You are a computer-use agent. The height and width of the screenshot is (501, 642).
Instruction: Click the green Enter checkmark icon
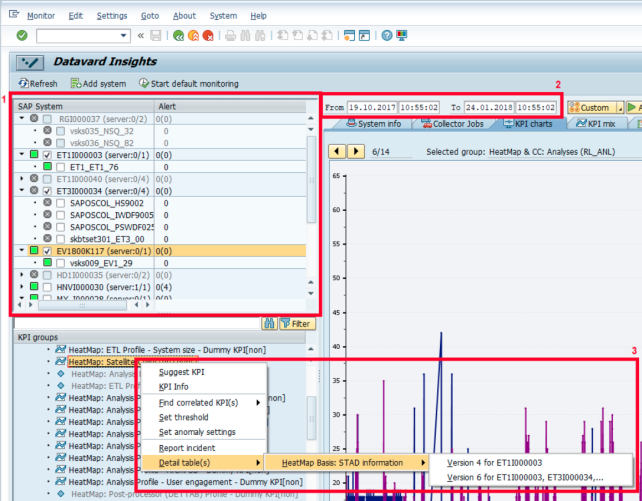point(22,36)
